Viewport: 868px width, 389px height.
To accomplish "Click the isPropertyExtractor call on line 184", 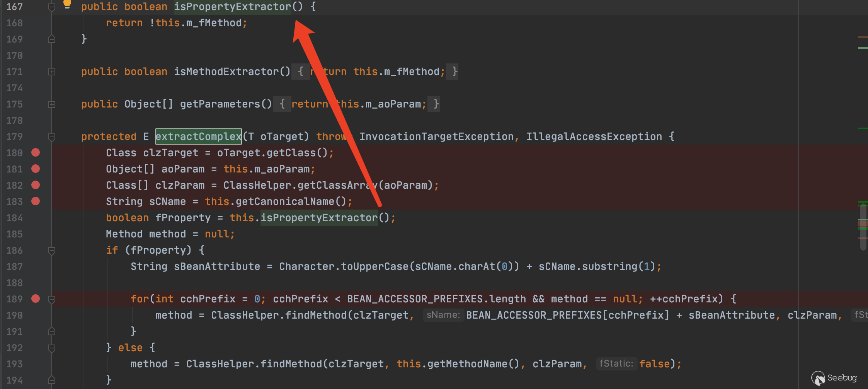I will pyautogui.click(x=319, y=218).
